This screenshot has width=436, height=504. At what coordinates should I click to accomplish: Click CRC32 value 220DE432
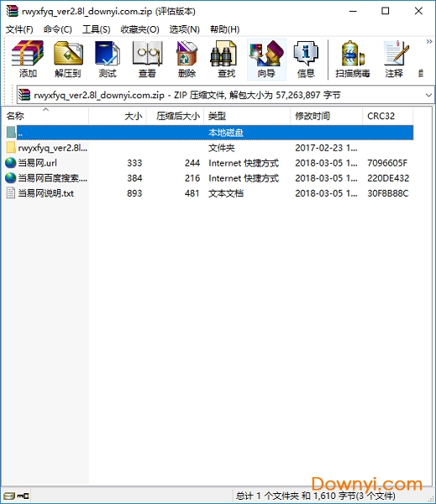click(388, 178)
